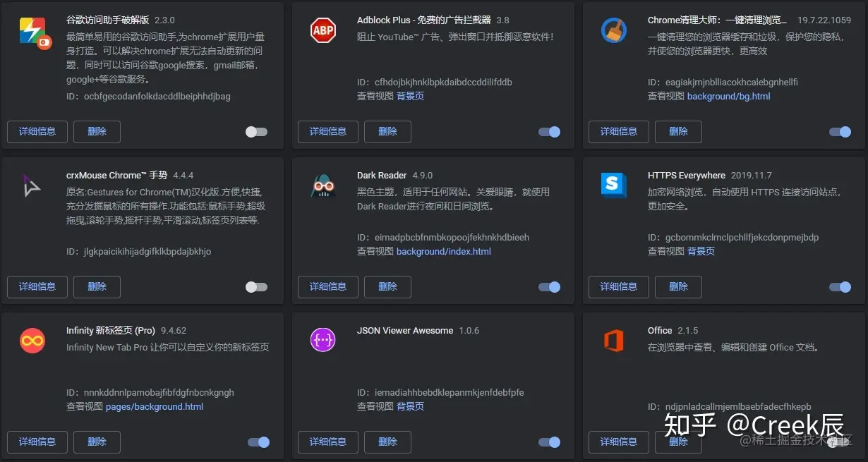The width and height of the screenshot is (868, 462).
Task: Click the ID text iemadiahhbebdklepanmkjenfdebfpfe
Action: 450,392
